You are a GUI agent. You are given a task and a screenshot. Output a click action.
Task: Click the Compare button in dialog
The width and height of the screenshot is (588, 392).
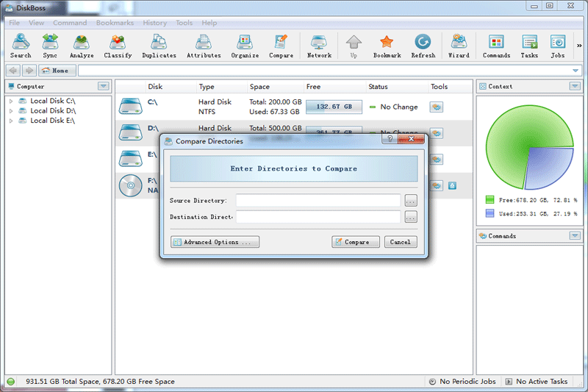356,242
